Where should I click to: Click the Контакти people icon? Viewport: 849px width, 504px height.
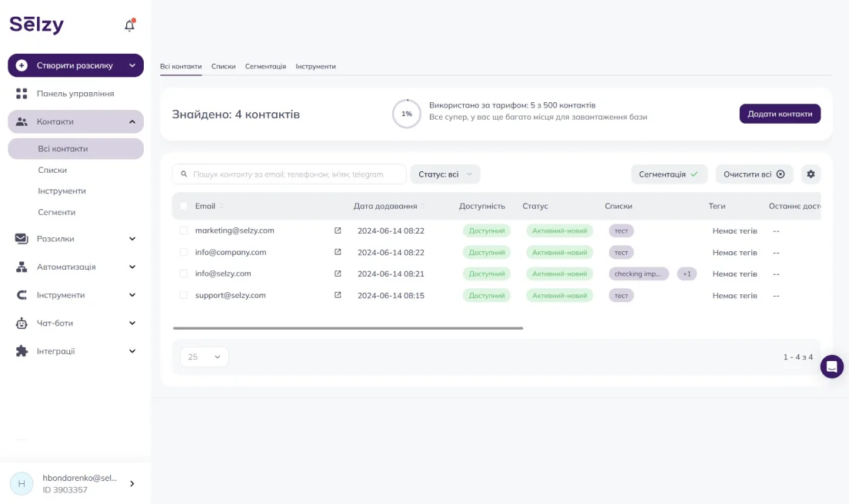(22, 121)
